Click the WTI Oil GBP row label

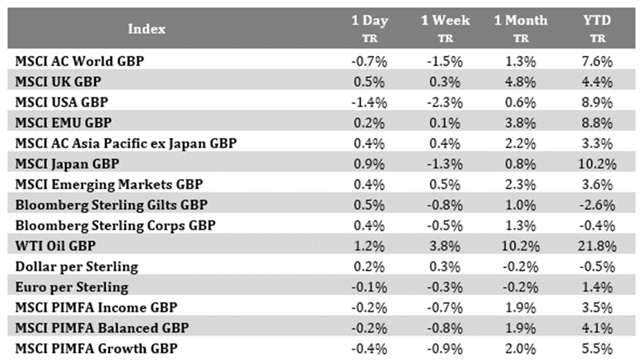[x=55, y=246]
